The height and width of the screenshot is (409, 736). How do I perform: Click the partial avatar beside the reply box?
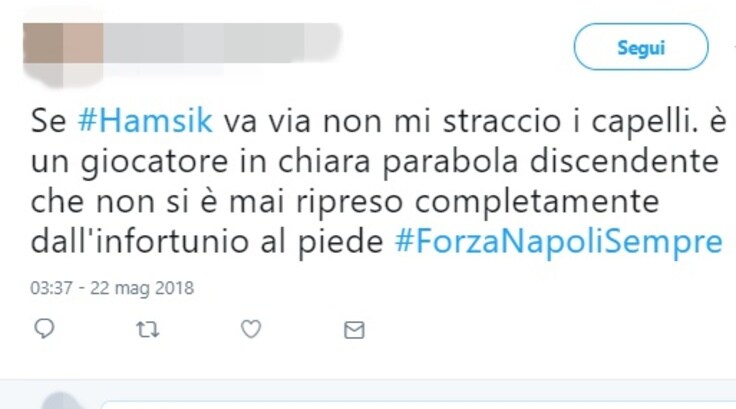[61, 401]
